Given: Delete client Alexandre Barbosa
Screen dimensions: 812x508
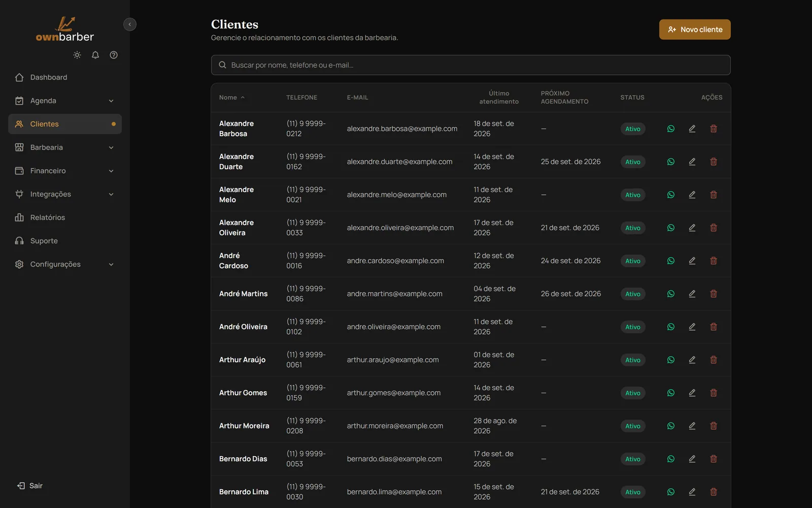Looking at the screenshot, I should pos(714,129).
